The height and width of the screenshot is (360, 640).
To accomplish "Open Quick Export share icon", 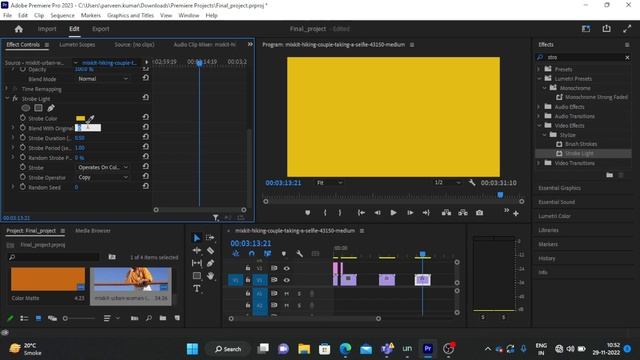I will pyautogui.click(x=607, y=29).
